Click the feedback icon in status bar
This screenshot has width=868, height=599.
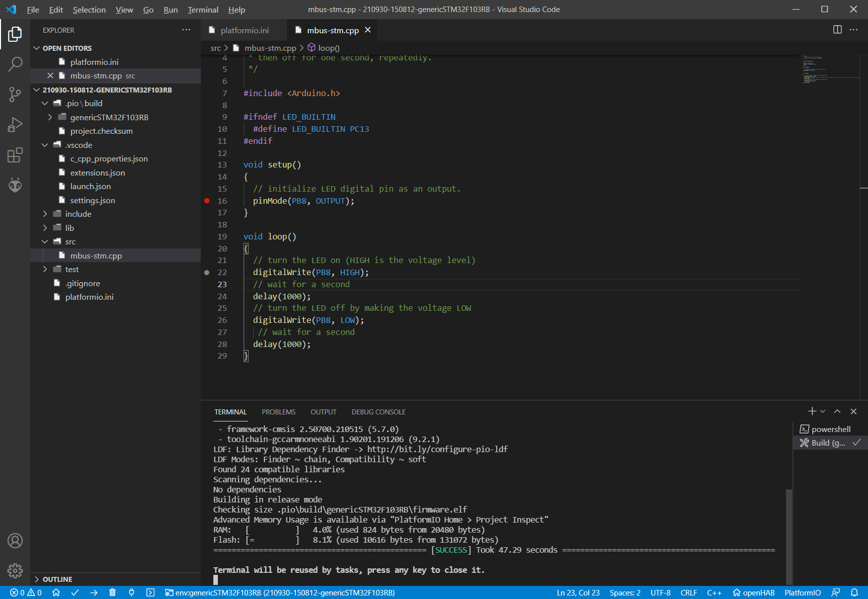[x=836, y=592]
